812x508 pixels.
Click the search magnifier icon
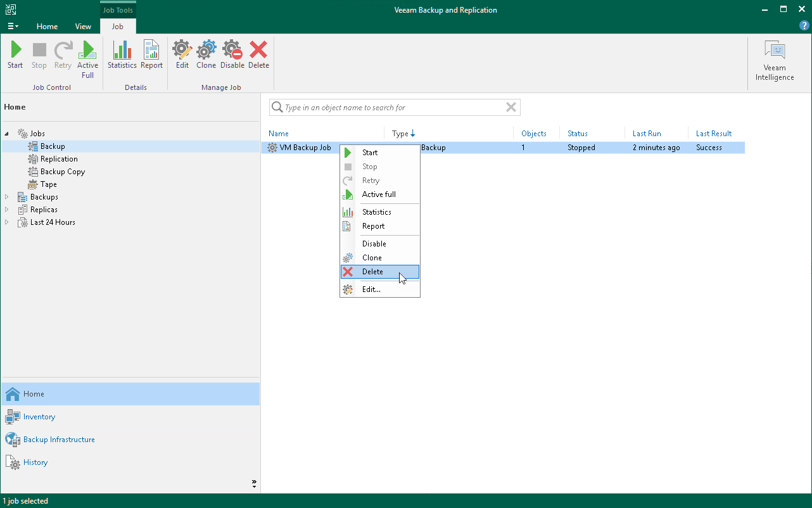click(277, 108)
